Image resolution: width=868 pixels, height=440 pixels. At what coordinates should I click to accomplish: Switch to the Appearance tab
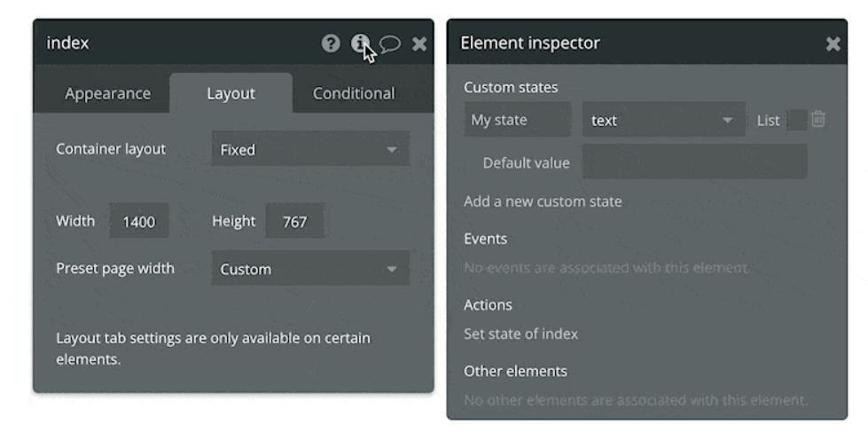point(107,93)
